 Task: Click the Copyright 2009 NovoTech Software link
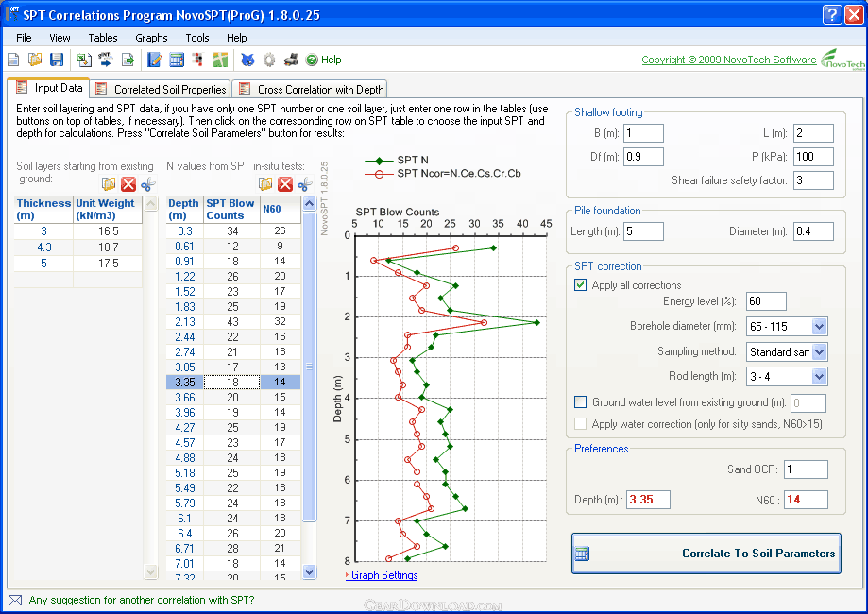[x=728, y=60]
